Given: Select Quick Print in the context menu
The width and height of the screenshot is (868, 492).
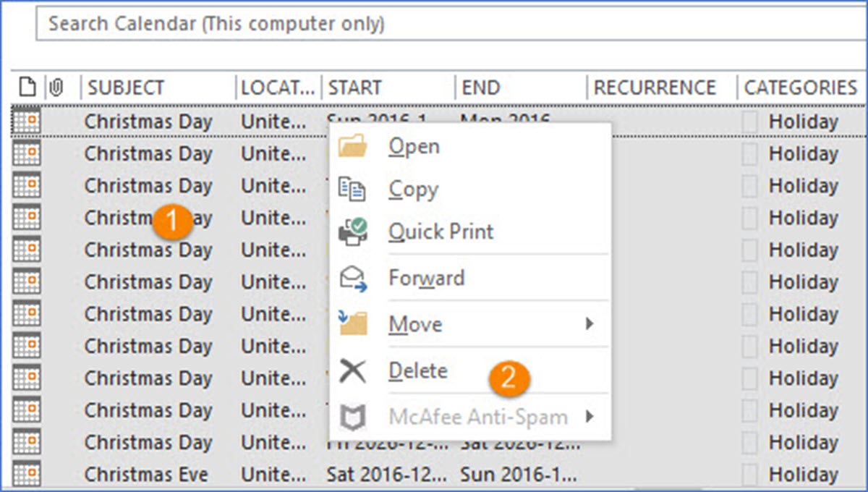Looking at the screenshot, I should (x=441, y=232).
